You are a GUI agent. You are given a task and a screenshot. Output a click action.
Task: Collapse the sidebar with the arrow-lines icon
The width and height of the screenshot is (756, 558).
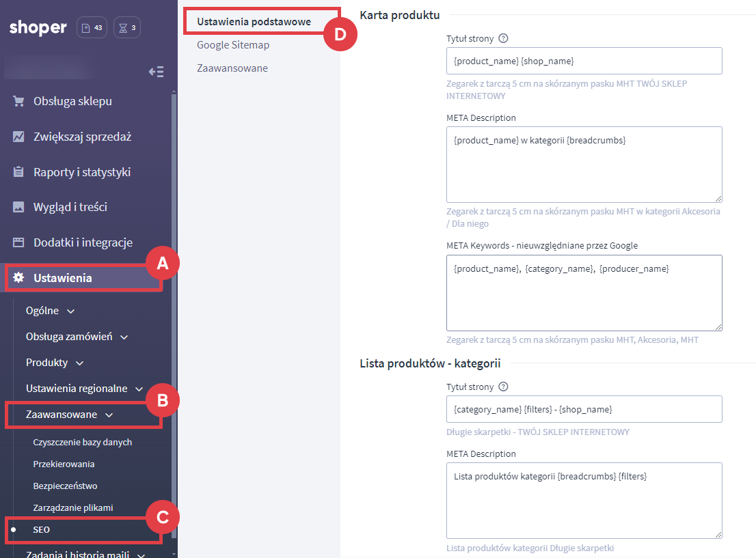tap(157, 72)
